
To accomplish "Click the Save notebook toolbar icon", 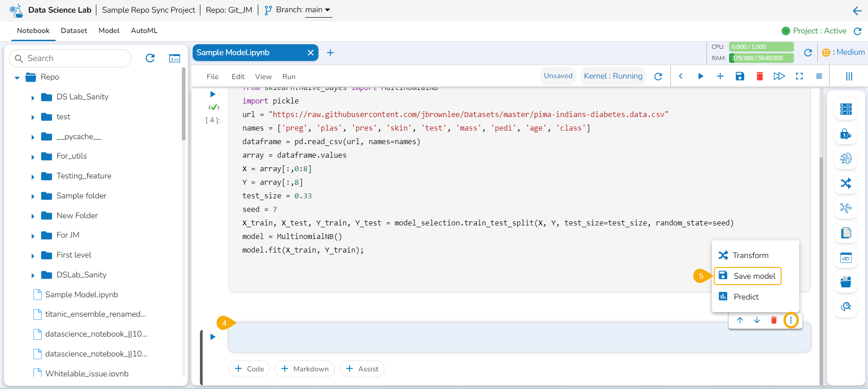I will (740, 76).
